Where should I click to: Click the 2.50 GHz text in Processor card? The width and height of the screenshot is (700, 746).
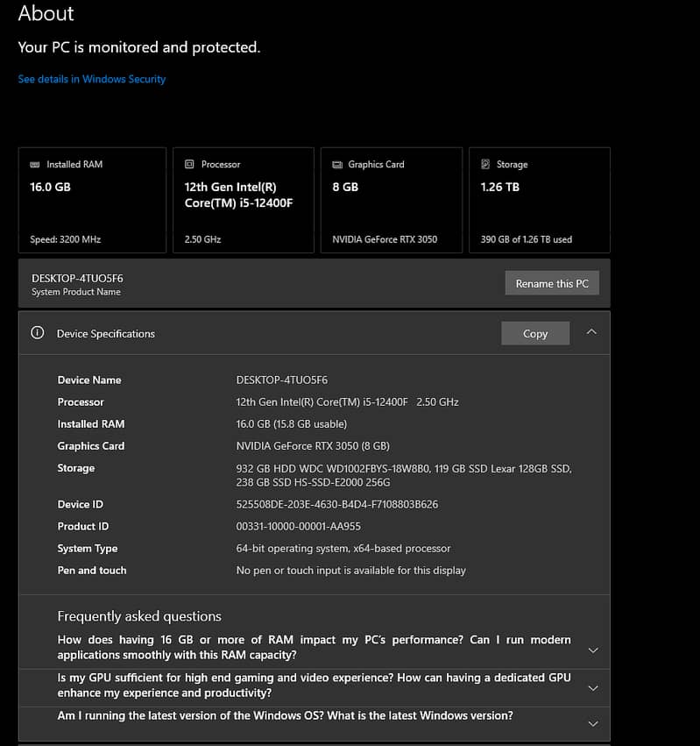pyautogui.click(x=202, y=239)
